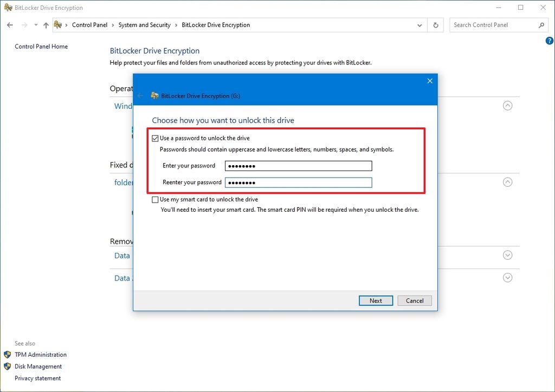Select System and Security in the breadcrumb
555x392 pixels.
coord(144,25)
